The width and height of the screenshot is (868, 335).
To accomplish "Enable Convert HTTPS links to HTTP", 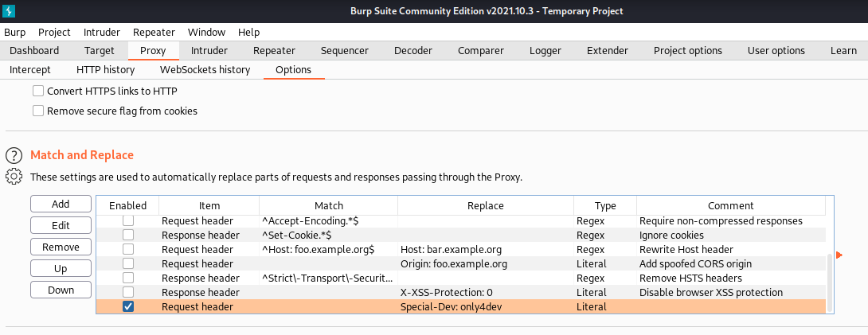I will click(38, 91).
